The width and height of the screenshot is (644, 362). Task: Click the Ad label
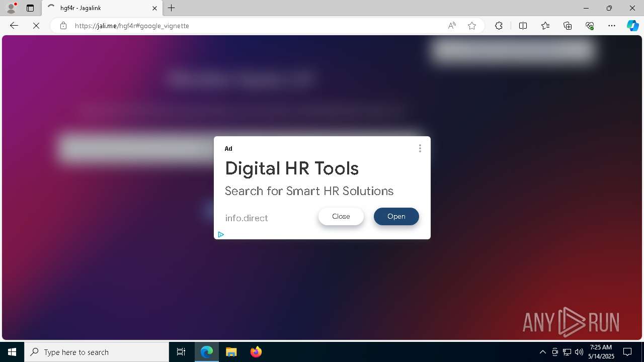(228, 149)
